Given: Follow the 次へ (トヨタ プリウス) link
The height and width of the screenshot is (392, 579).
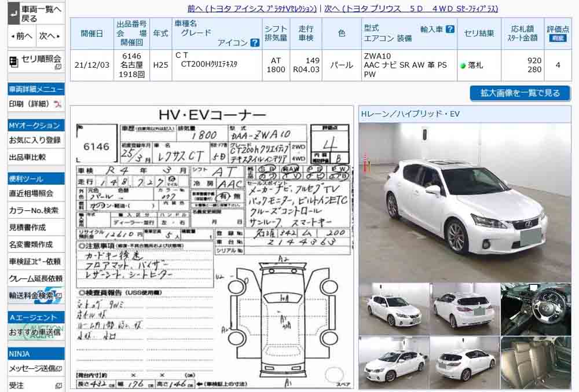Looking at the screenshot, I should click(x=411, y=9).
